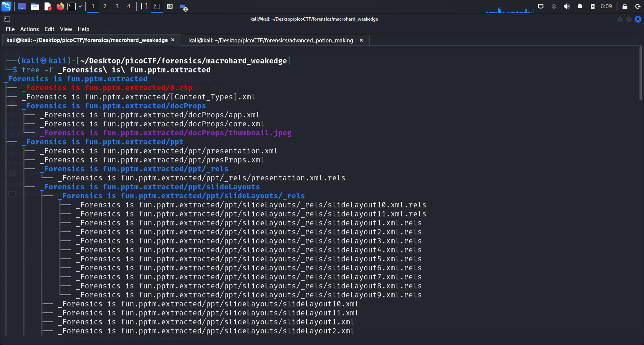Viewport: 644px width, 345px height.
Task: Click the terminal vertical scrollbar
Action: click(x=641, y=74)
